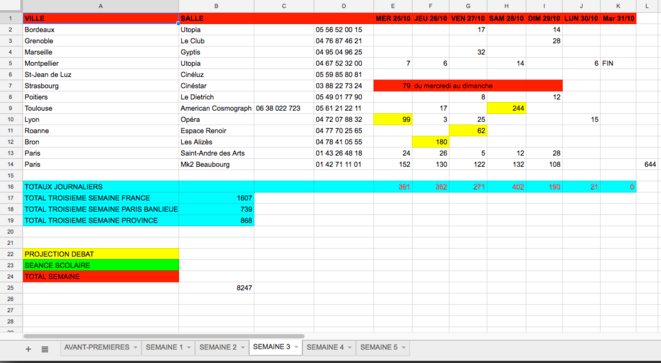This screenshot has width=661, height=363.
Task: Open the all sheets list icon
Action: coord(45,349)
